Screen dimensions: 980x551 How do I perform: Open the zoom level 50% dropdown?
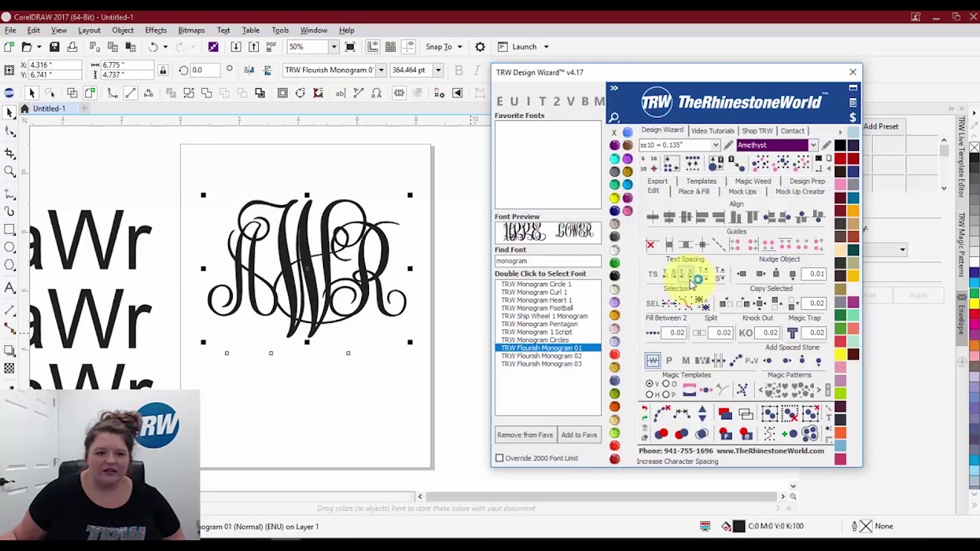click(334, 47)
